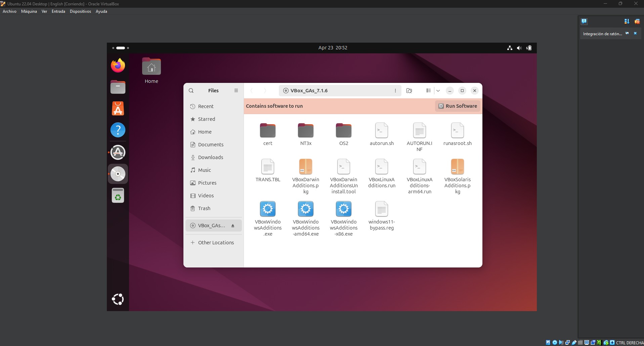Click the search icon in Files
This screenshot has height=346, width=644.
click(x=191, y=91)
